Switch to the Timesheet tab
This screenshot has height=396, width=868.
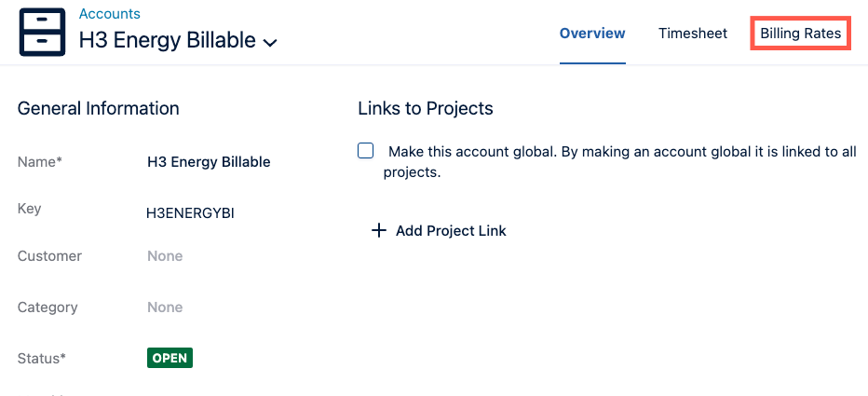tap(692, 34)
